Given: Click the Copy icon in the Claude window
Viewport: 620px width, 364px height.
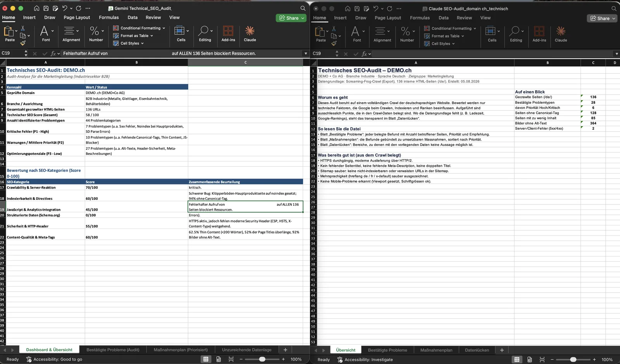Looking at the screenshot, I should pyautogui.click(x=334, y=36).
